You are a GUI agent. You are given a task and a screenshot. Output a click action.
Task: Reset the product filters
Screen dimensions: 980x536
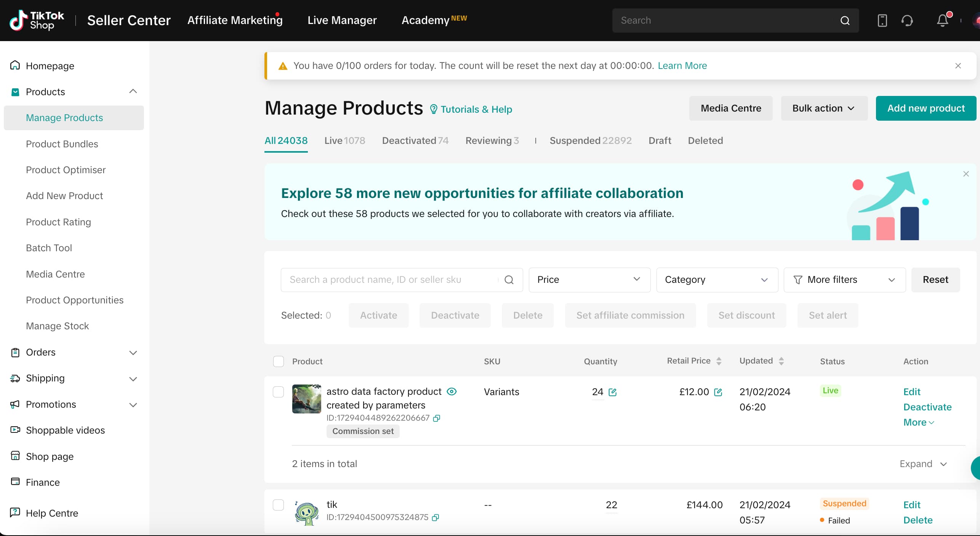tap(935, 280)
